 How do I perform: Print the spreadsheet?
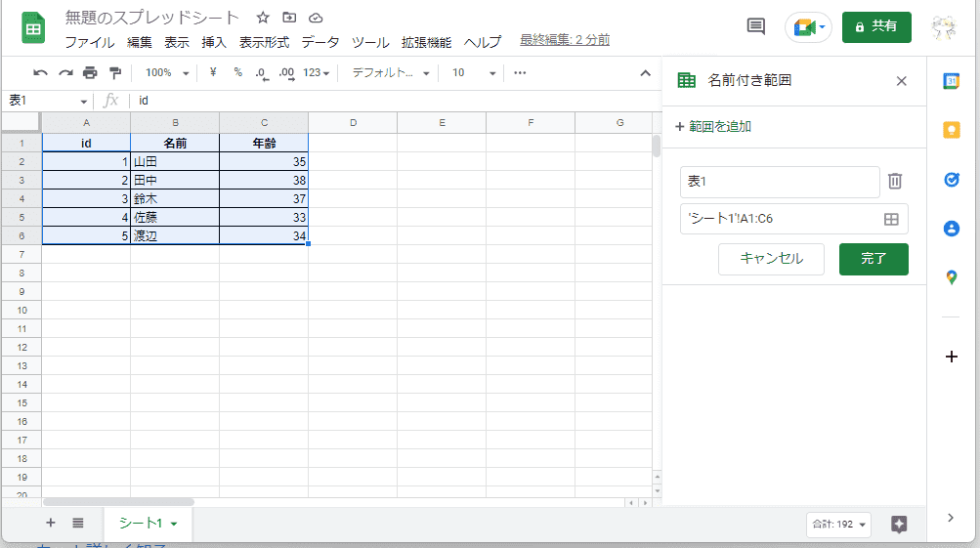(90, 73)
